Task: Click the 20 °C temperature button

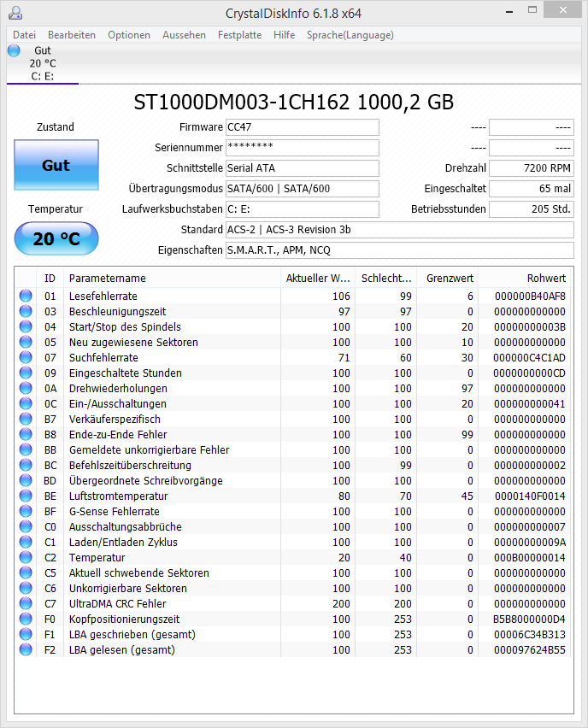Action: pyautogui.click(x=56, y=238)
